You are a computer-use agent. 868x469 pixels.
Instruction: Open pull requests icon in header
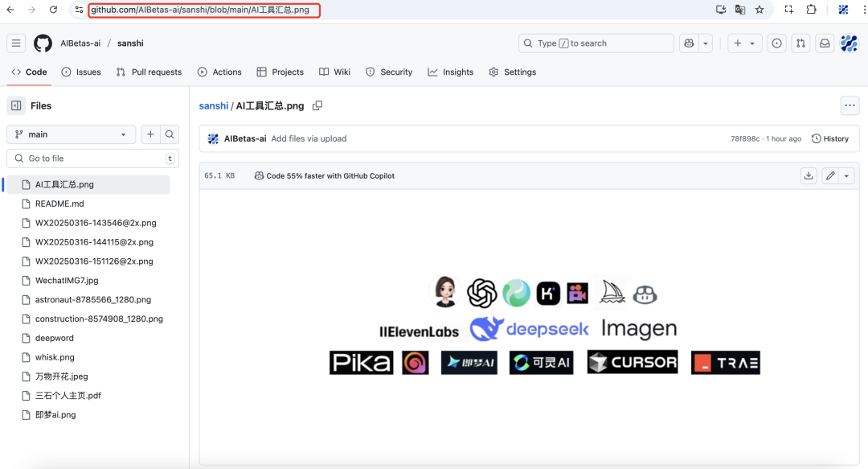coord(800,43)
